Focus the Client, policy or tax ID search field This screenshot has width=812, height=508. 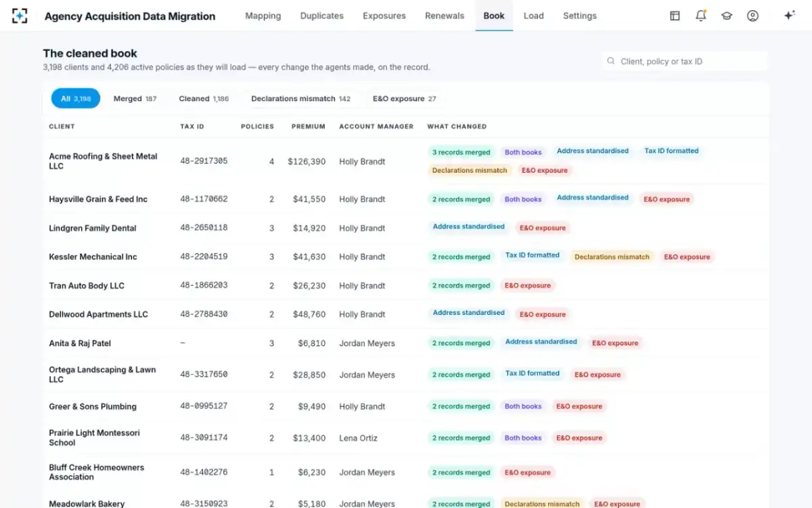pos(685,61)
